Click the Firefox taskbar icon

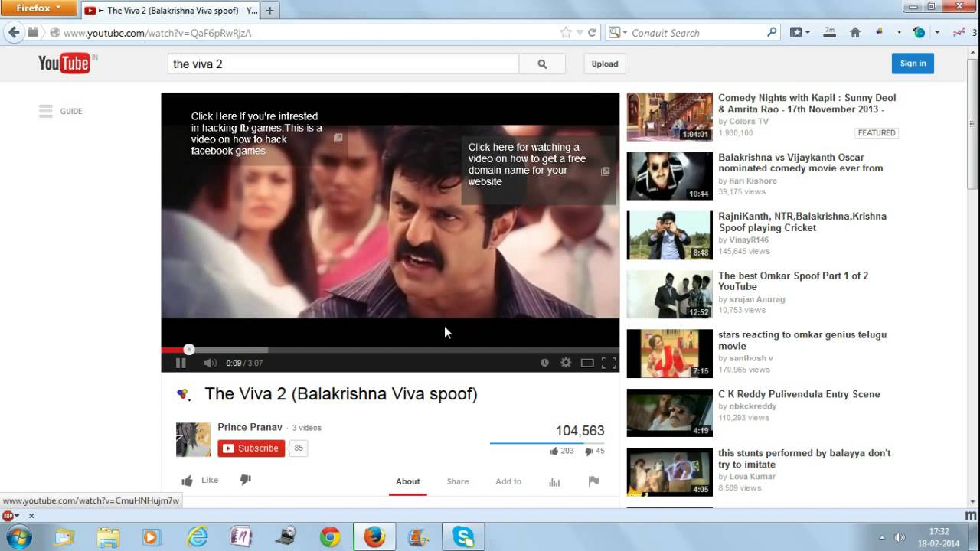pyautogui.click(x=374, y=537)
